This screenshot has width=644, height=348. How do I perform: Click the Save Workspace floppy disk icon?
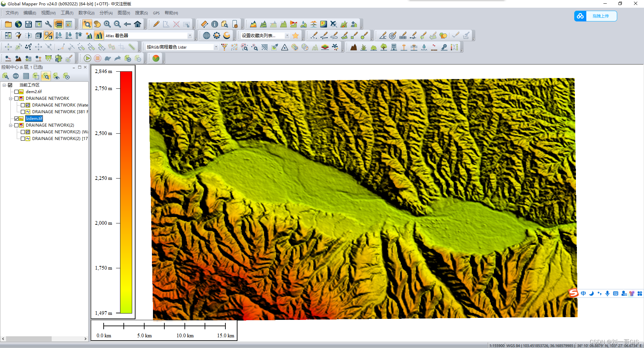(x=29, y=24)
